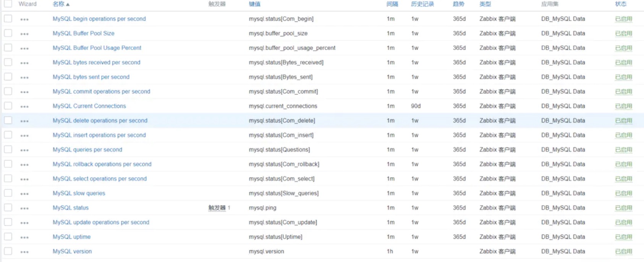Click wizard dots beside MySQL Current Connections
The height and width of the screenshot is (262, 644).
tap(24, 106)
